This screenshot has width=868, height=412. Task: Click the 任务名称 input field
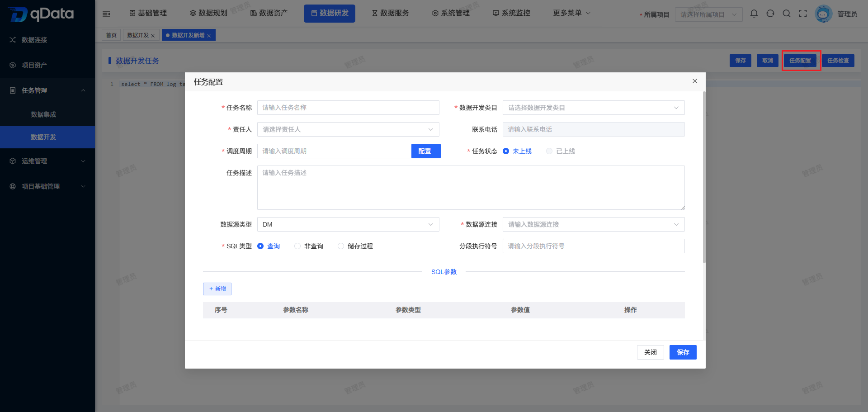tap(348, 108)
